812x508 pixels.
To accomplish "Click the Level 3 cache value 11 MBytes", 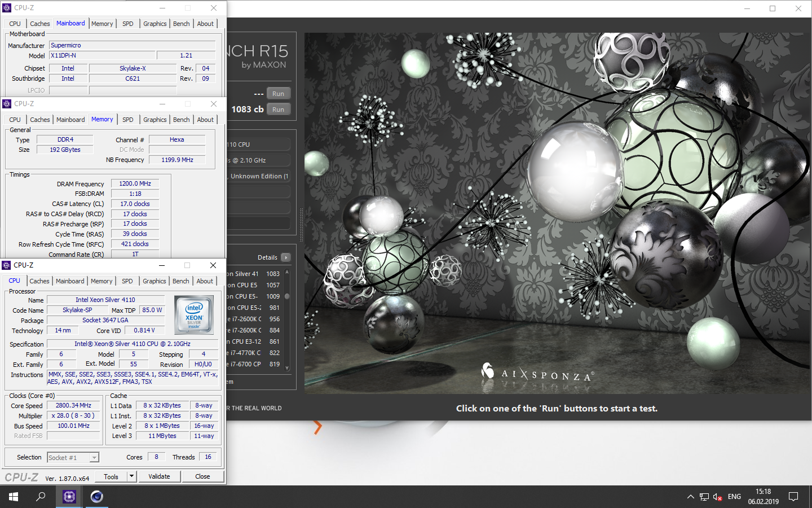I will (x=162, y=436).
